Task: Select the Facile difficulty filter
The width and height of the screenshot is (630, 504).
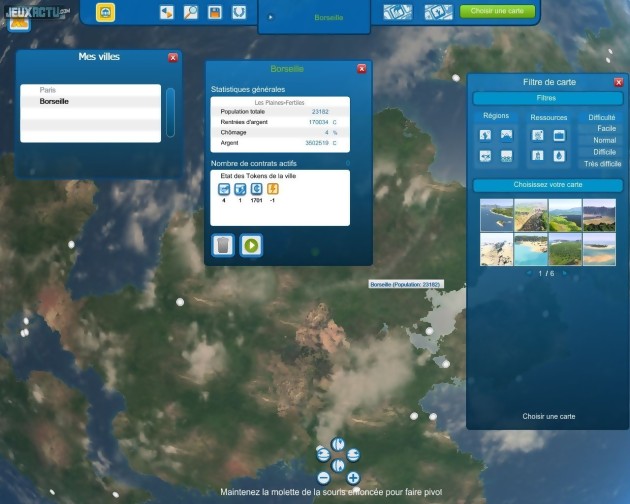Action: coord(606,128)
